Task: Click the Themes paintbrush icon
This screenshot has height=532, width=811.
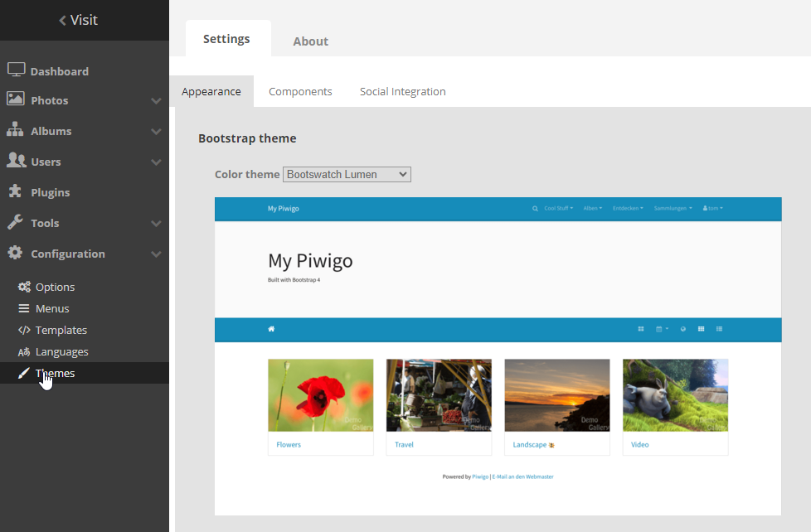Action: click(x=24, y=373)
